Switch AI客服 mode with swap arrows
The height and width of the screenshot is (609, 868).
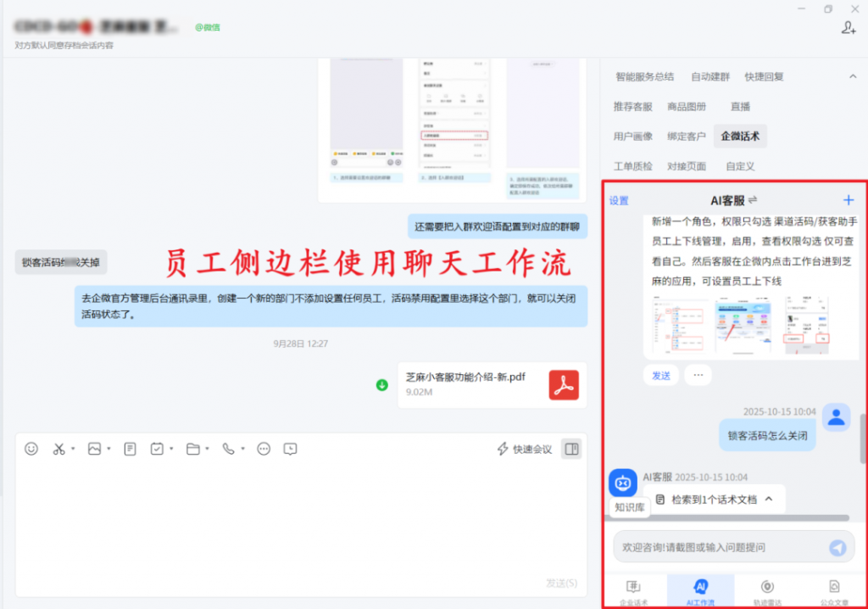[753, 201]
